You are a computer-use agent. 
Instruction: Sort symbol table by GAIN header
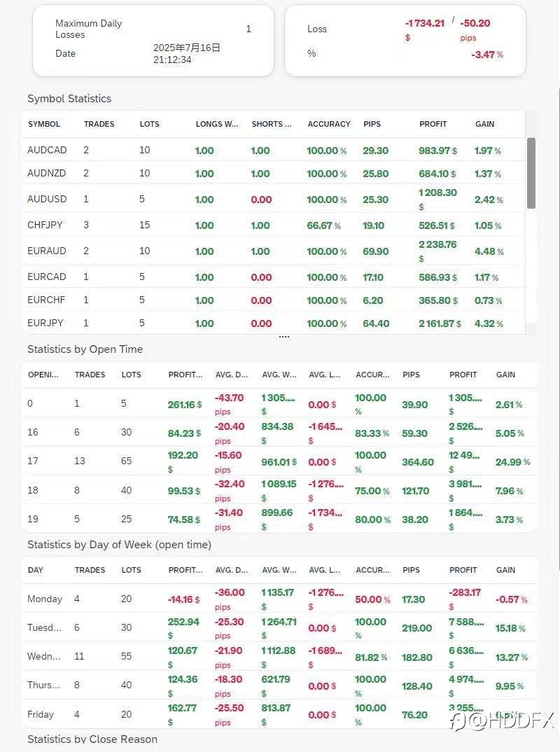click(484, 124)
